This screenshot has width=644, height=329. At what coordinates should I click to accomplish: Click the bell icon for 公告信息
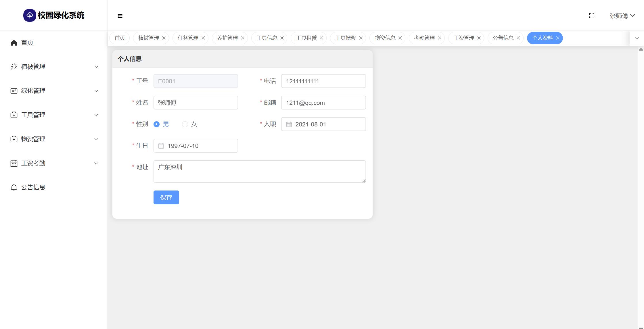14,188
